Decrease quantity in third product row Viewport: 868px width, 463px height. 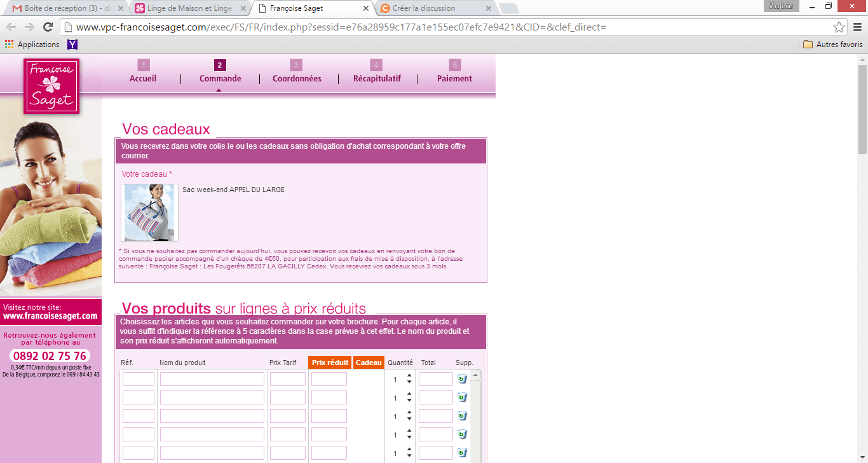pos(409,418)
